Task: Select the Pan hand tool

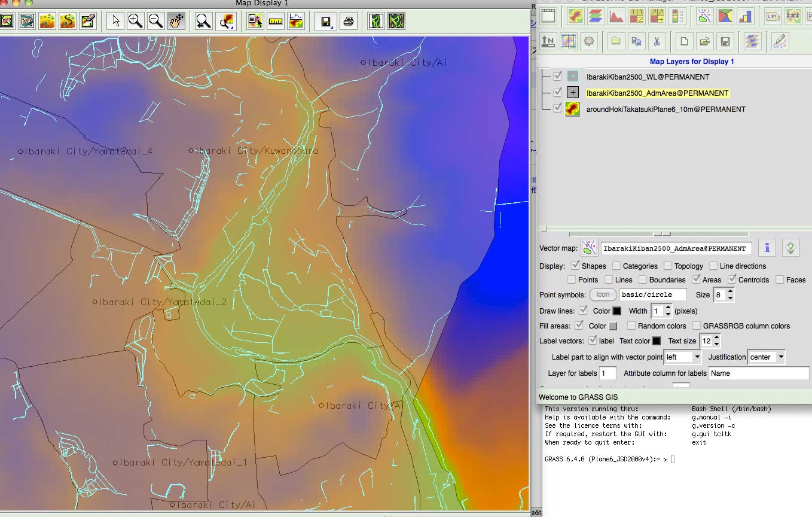Action: pos(176,22)
